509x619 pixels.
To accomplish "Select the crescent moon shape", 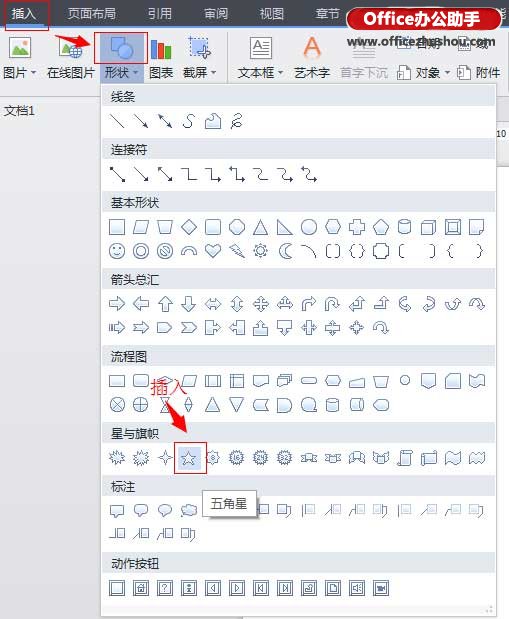I will (x=285, y=251).
